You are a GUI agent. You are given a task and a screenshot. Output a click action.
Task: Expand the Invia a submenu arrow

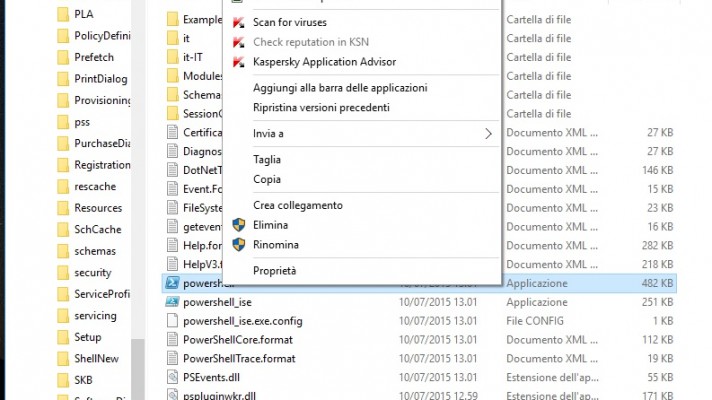[x=488, y=133]
